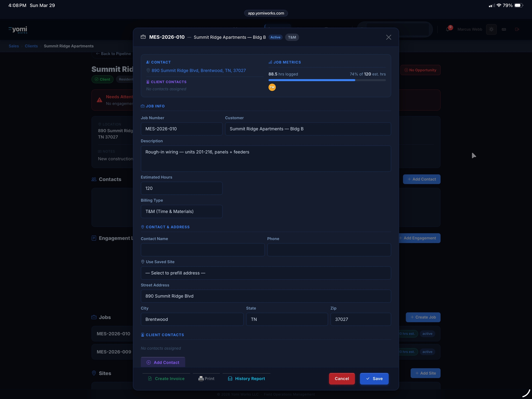Click the printer icon next to Print

click(201, 378)
